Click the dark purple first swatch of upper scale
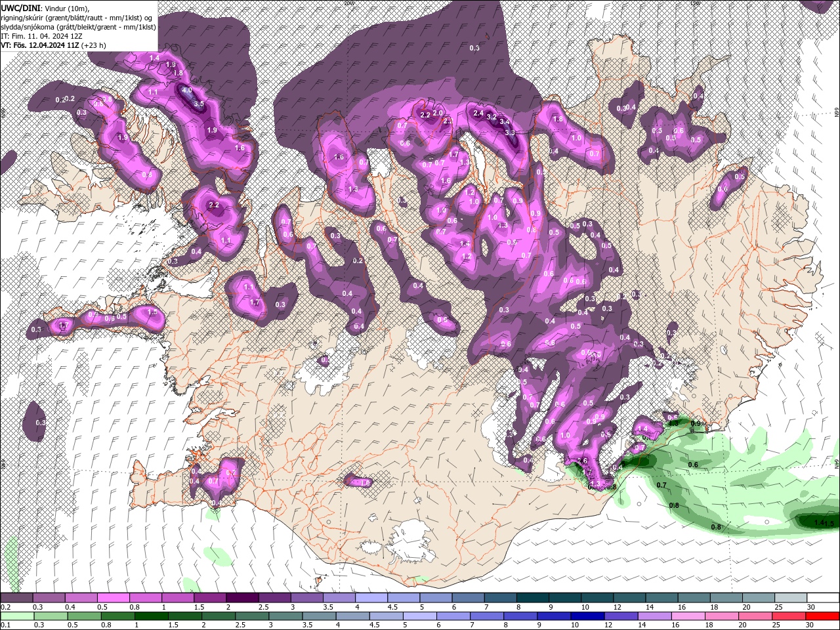This screenshot has height=630, width=840. pos(16,598)
